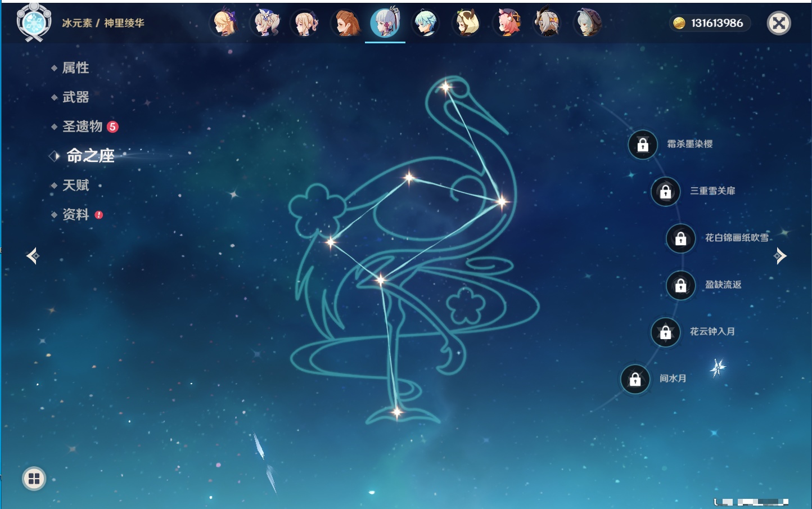
Task: Select Jean's blonde ponytail avatar
Action: pyautogui.click(x=305, y=23)
